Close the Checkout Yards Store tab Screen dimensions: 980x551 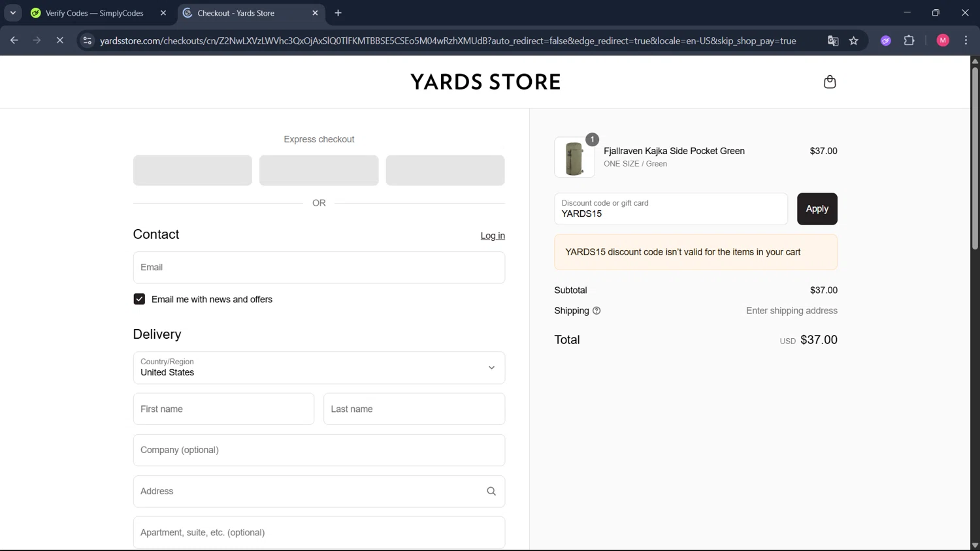click(315, 13)
